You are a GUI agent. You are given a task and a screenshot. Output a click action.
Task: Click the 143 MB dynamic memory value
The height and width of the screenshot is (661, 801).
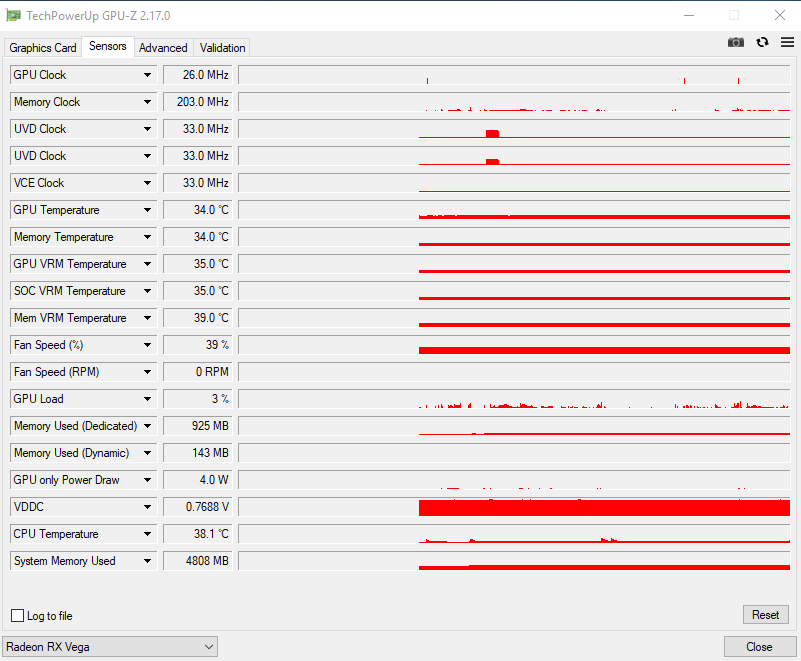pyautogui.click(x=198, y=453)
